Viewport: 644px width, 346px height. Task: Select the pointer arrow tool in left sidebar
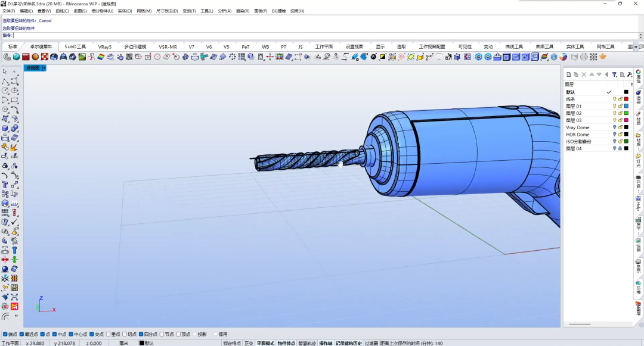tap(5, 71)
